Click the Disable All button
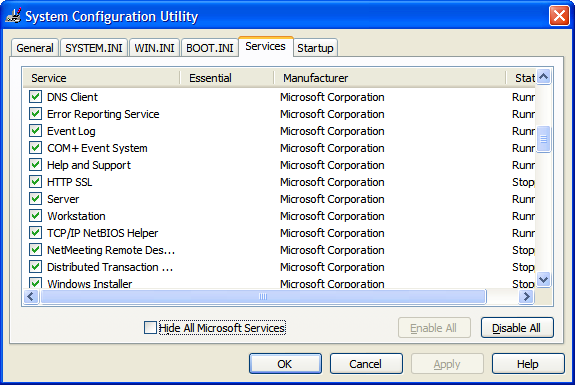 [517, 327]
